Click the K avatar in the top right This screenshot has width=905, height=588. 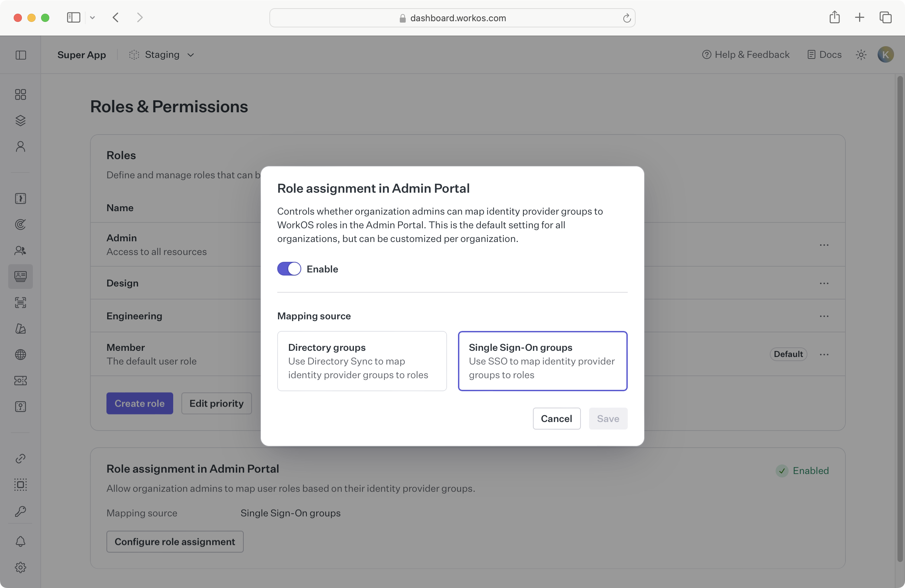coord(885,54)
